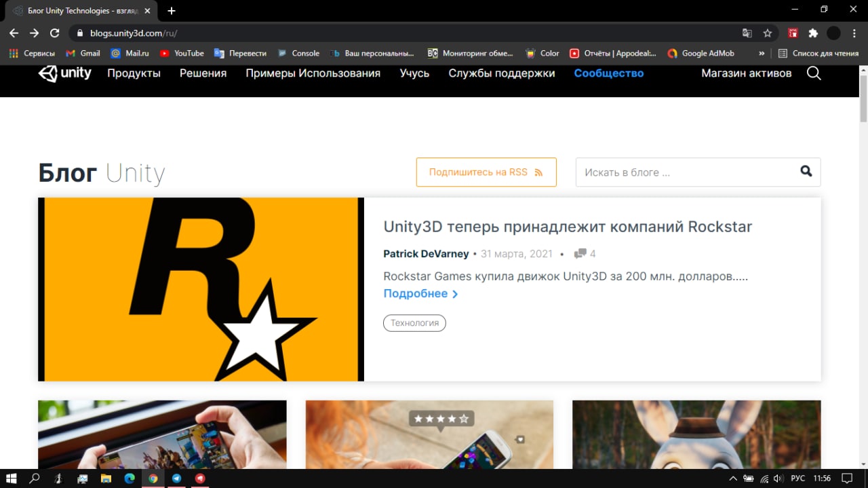Go forward in browser history
Viewport: 868px width, 488px height.
34,33
